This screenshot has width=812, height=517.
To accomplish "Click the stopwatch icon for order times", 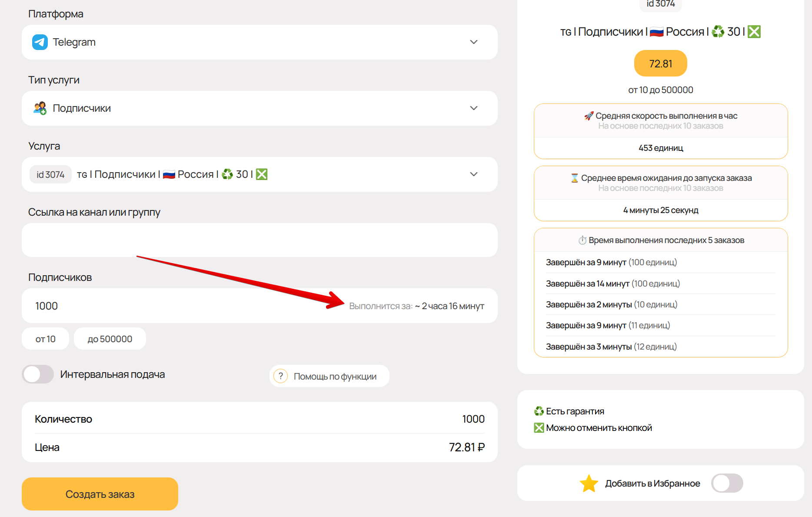I will 582,240.
